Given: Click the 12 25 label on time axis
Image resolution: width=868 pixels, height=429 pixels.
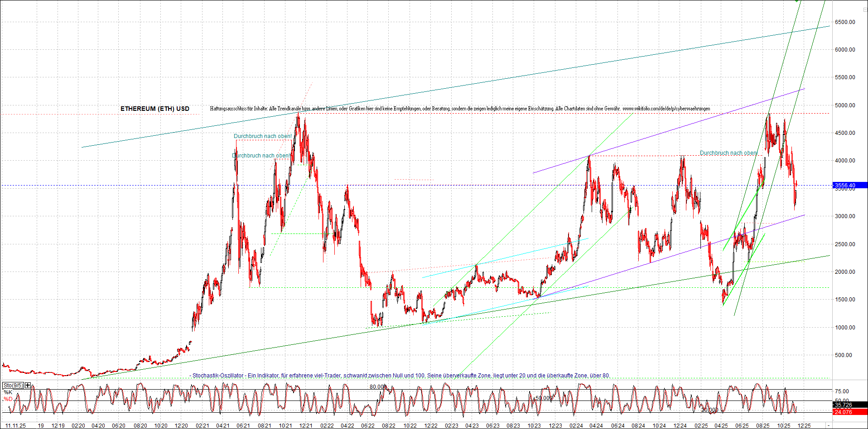Looking at the screenshot, I should 804,426.
